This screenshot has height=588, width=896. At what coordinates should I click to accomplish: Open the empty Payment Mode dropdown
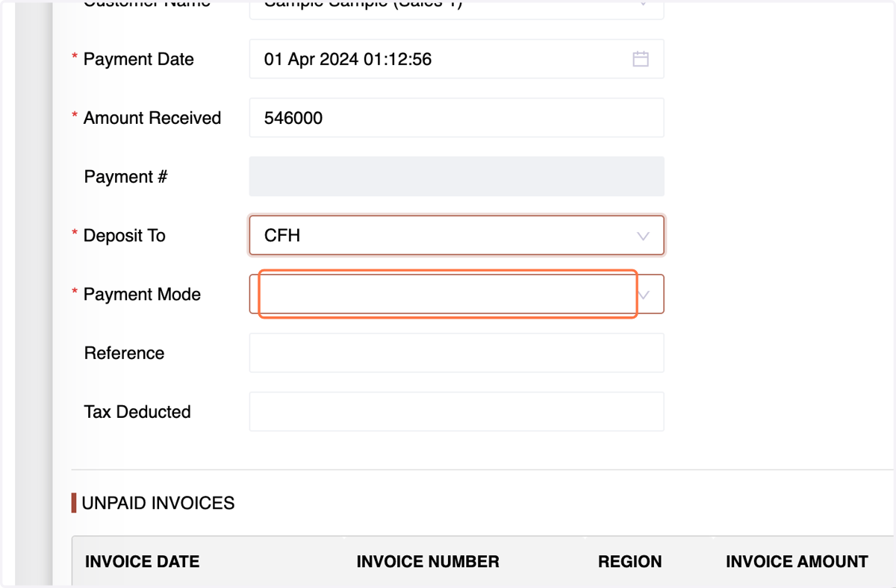point(456,294)
